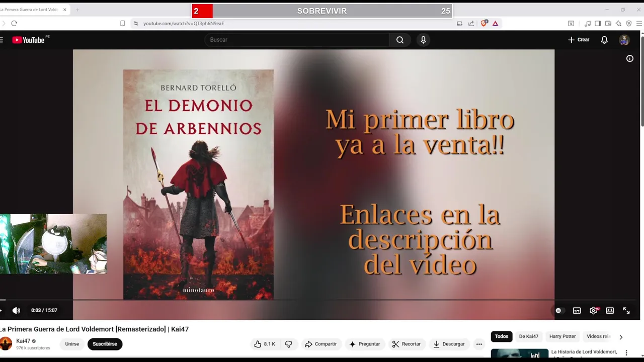Open YouTube notifications bell

(604, 40)
